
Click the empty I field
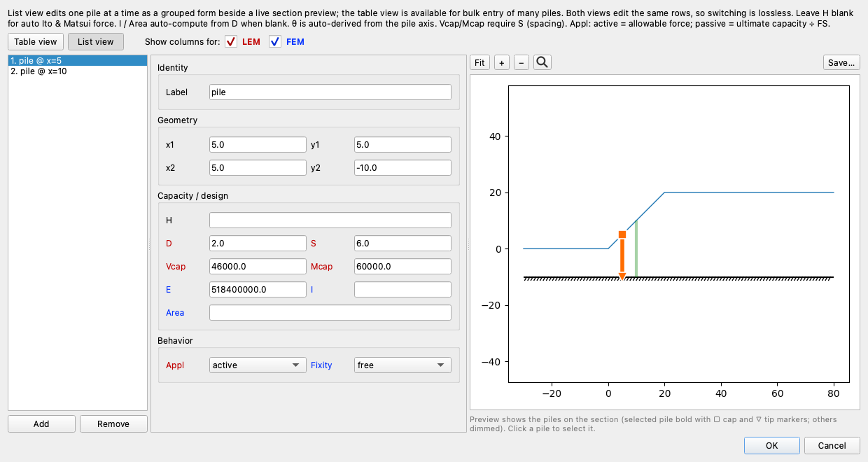[x=402, y=289]
